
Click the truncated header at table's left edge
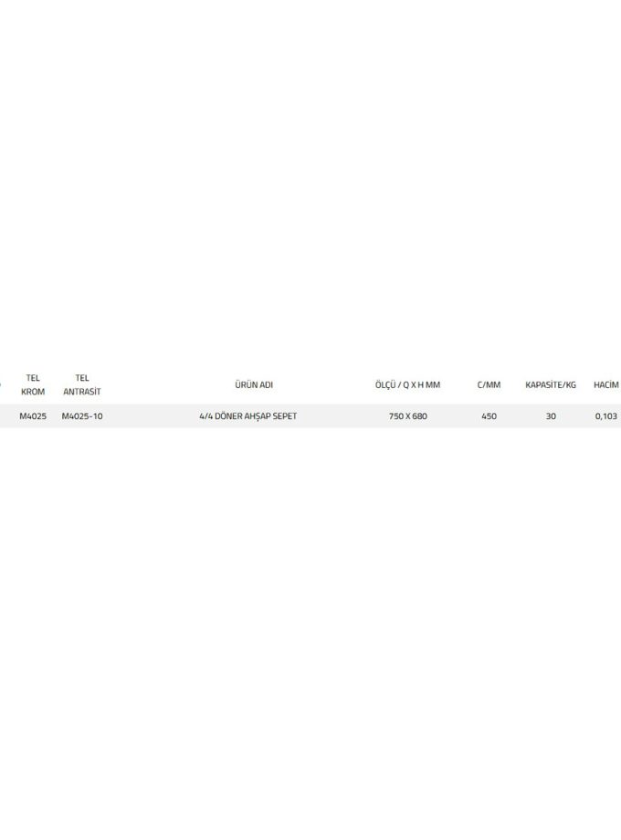click(1, 384)
